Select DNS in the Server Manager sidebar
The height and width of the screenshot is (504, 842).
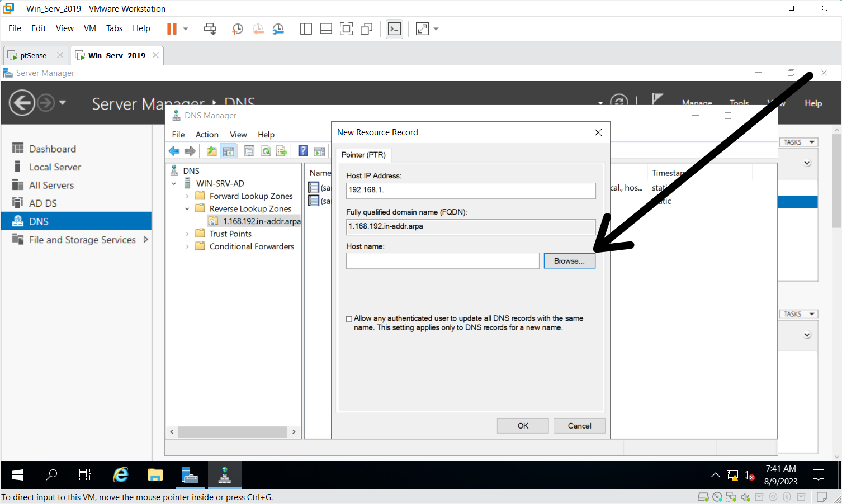[x=76, y=221]
